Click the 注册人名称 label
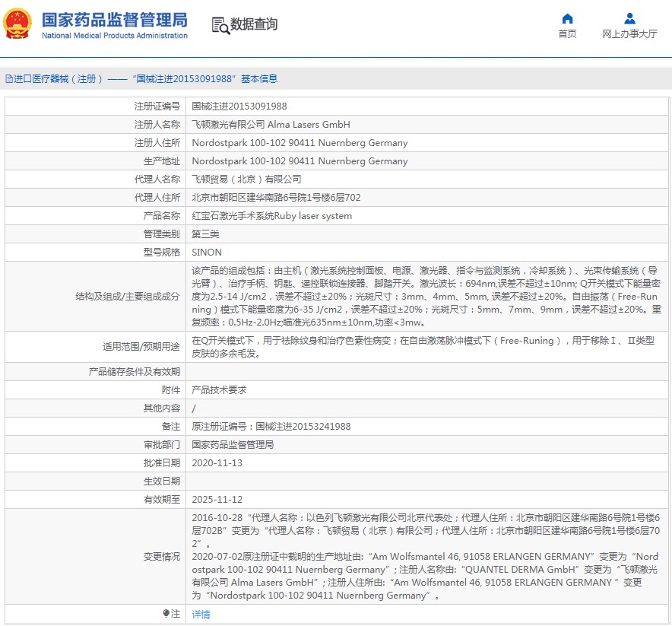The width and height of the screenshot is (672, 626). [x=157, y=125]
